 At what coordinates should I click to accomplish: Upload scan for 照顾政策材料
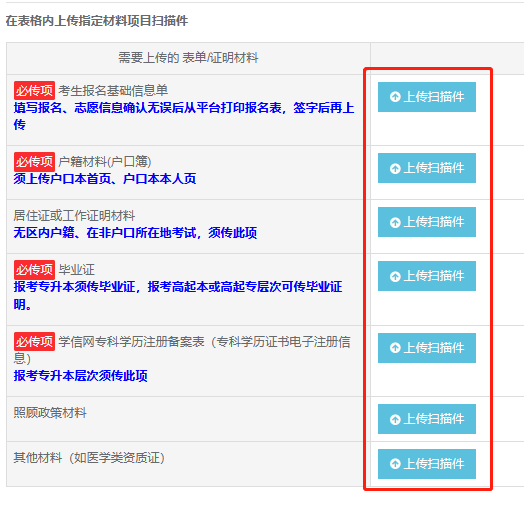click(426, 419)
